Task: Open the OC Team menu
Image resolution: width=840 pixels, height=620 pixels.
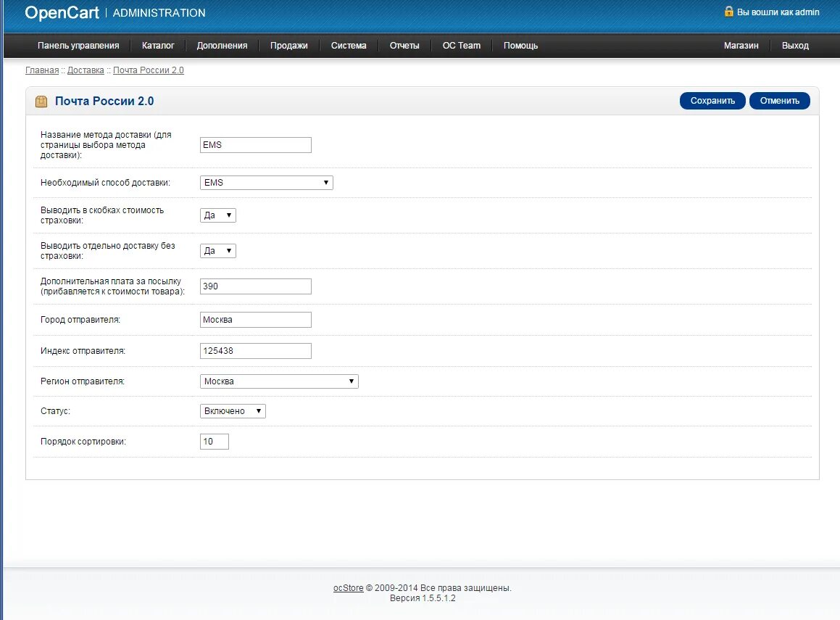Action: click(461, 46)
